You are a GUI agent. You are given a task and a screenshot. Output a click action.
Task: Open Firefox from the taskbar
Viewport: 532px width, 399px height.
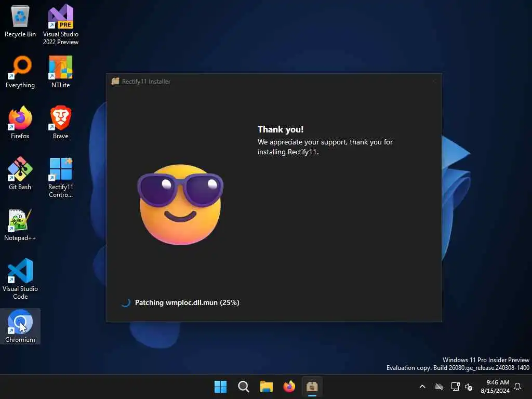pyautogui.click(x=289, y=387)
